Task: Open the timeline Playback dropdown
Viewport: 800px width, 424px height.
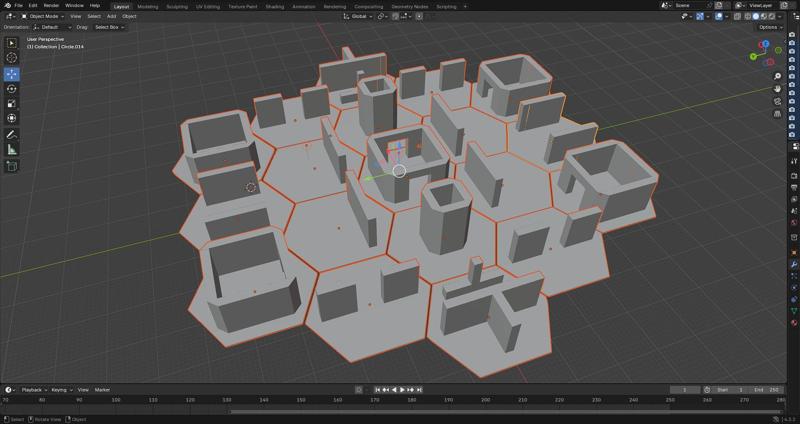Action: [34, 390]
